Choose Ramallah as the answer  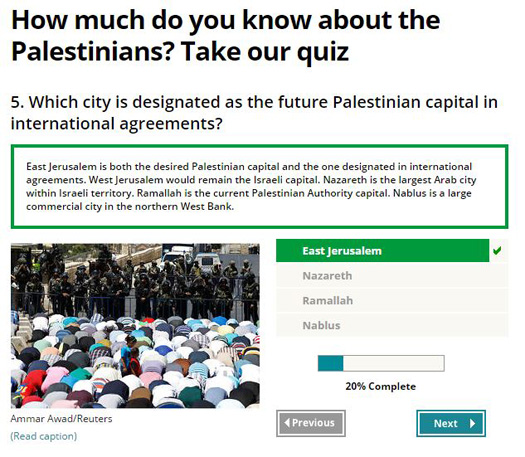coord(392,300)
